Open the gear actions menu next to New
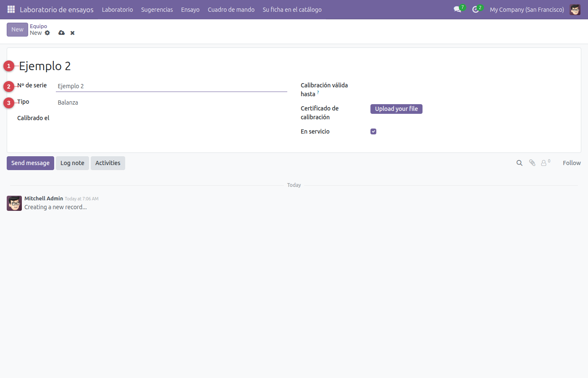The height and width of the screenshot is (378, 588). coord(47,33)
